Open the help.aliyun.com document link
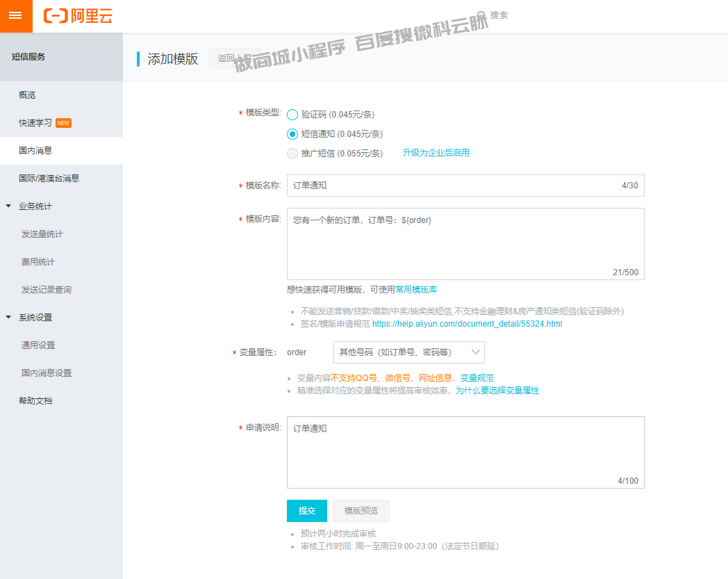The height and width of the screenshot is (579, 728). [467, 324]
